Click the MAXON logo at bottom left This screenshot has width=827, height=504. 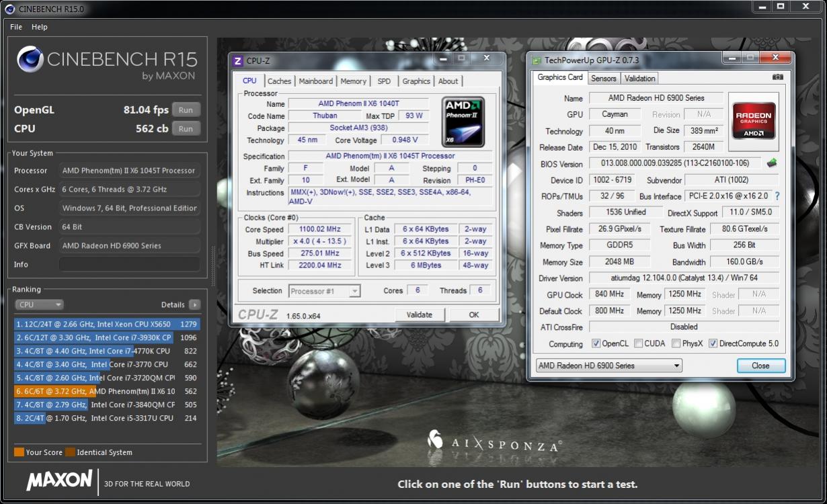pos(59,480)
